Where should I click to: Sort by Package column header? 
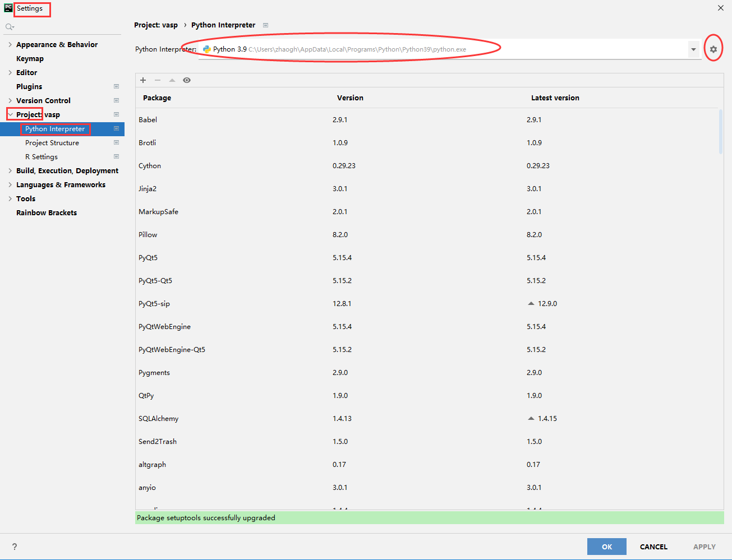pos(157,98)
